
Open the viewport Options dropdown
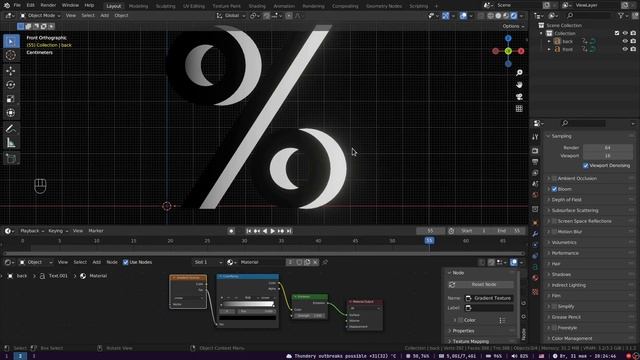click(513, 26)
